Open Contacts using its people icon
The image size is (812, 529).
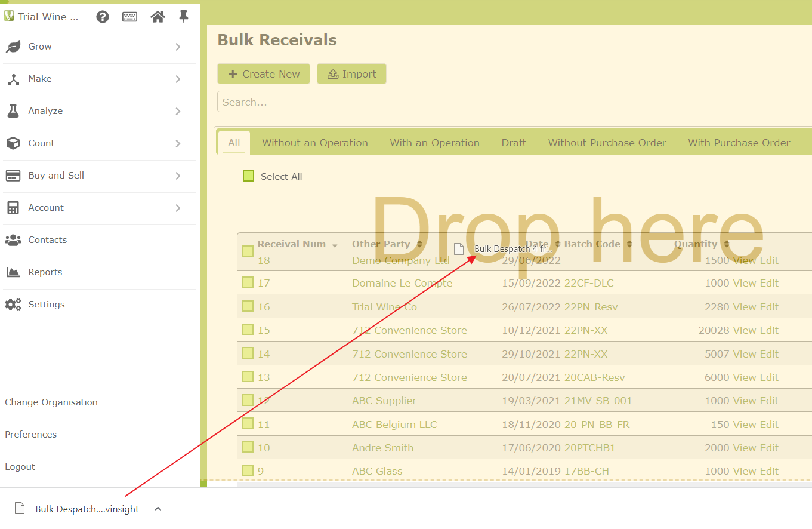[x=13, y=240]
